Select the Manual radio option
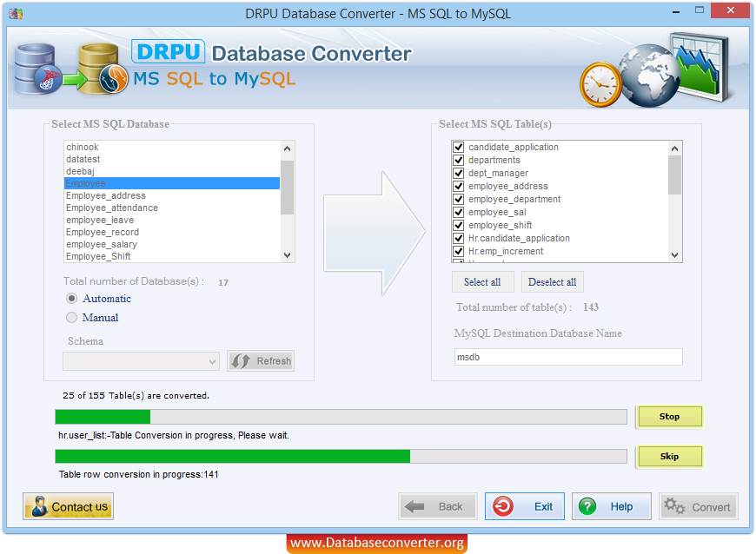The height and width of the screenshot is (554, 756). click(72, 318)
